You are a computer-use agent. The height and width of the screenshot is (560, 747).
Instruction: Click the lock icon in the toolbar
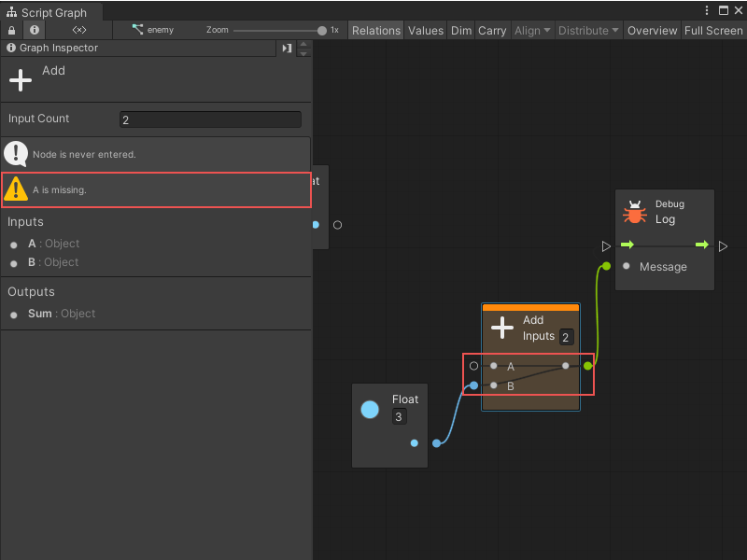10,30
